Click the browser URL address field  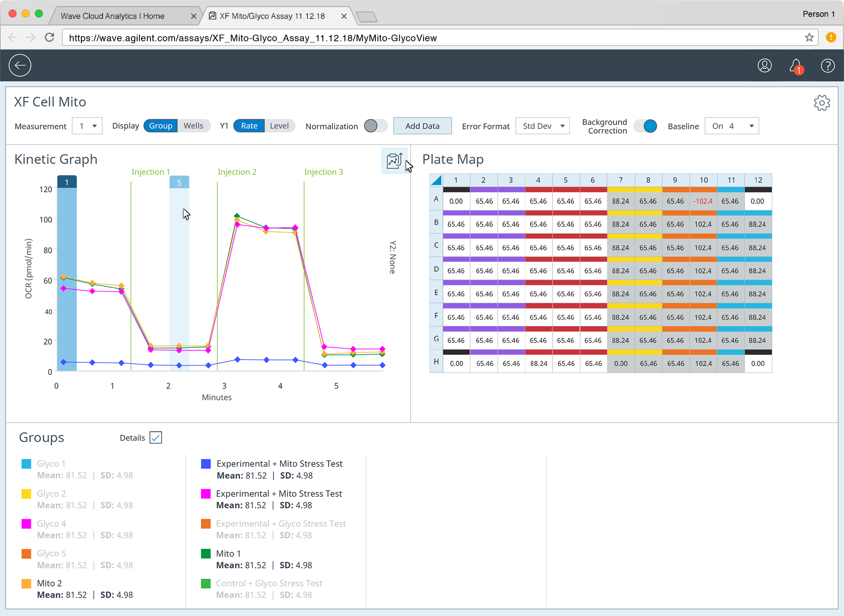pos(440,38)
